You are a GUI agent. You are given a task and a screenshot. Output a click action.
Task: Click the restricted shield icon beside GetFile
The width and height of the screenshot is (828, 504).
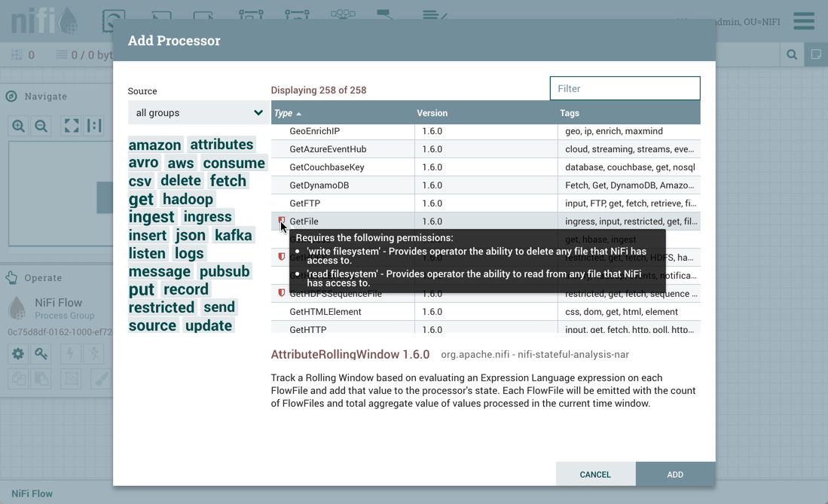tap(282, 221)
